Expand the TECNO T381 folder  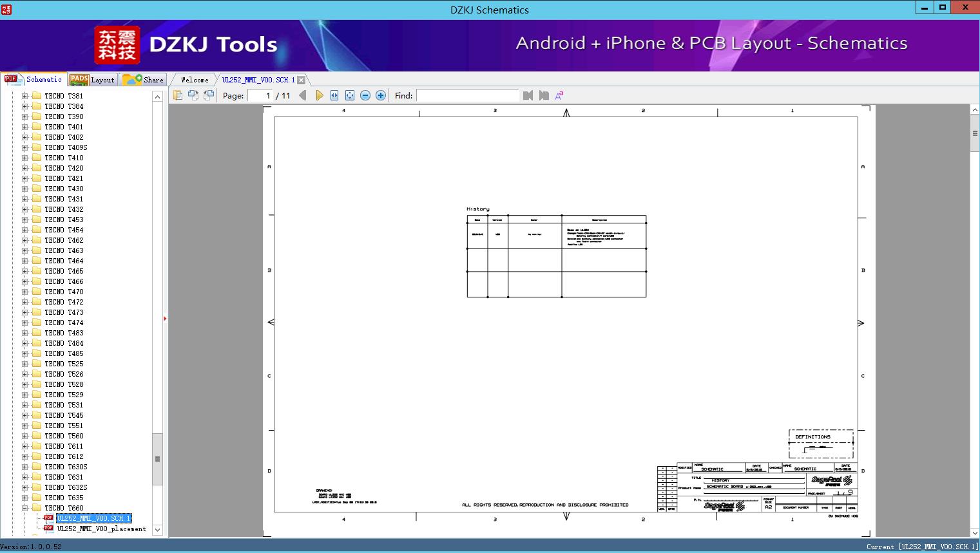click(24, 96)
